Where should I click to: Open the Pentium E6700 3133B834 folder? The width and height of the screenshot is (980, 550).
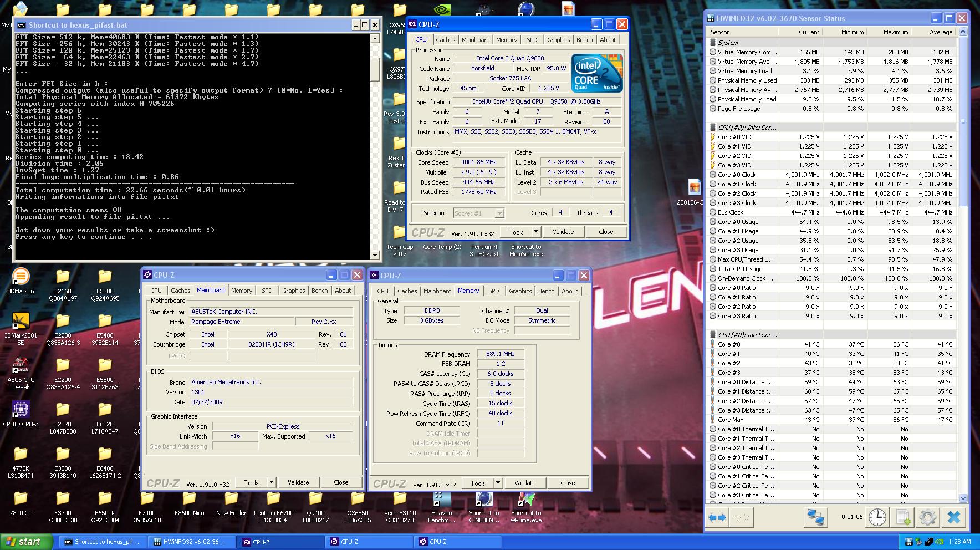click(x=273, y=506)
